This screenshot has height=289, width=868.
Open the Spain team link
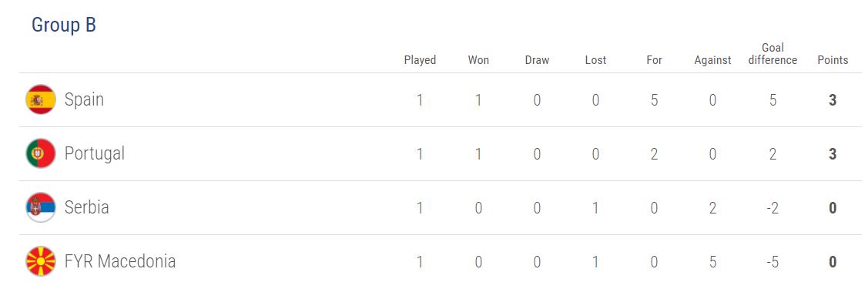click(84, 99)
